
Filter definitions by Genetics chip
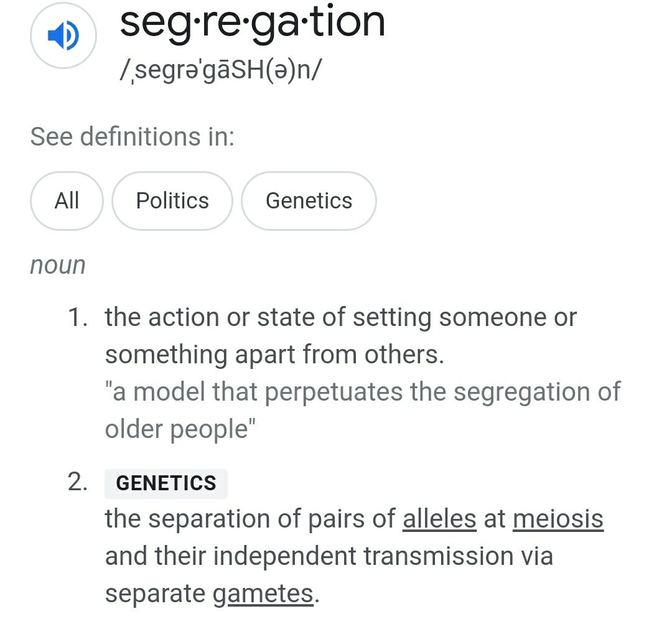[x=309, y=200]
